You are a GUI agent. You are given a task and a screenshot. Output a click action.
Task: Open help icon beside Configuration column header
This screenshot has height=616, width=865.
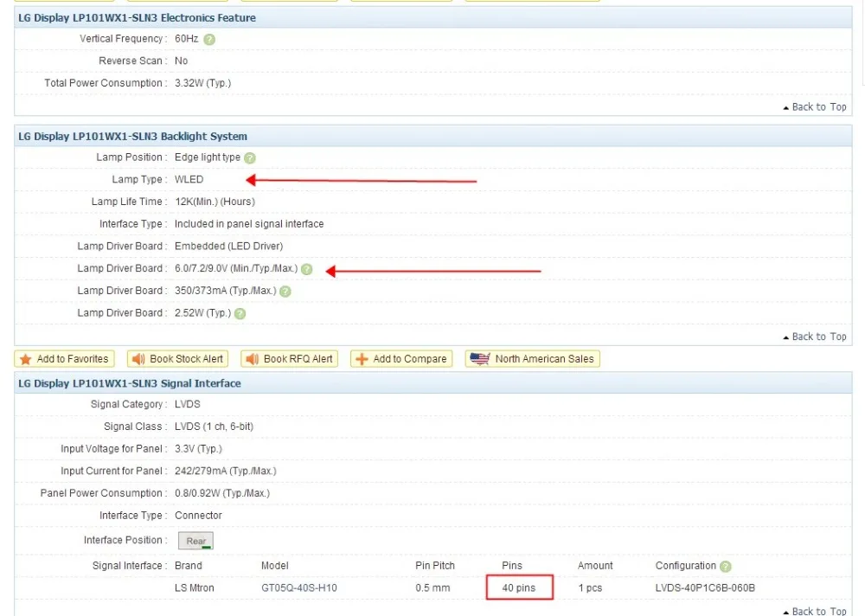[x=726, y=567]
